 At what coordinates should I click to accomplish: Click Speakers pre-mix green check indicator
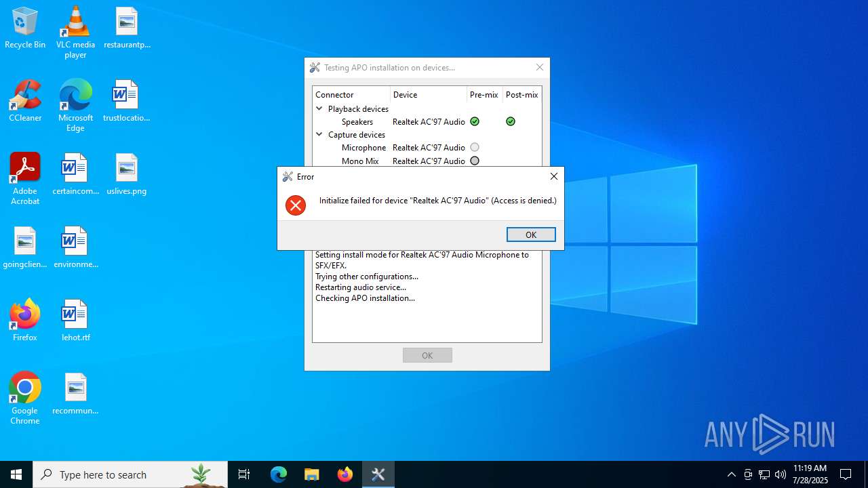[475, 121]
